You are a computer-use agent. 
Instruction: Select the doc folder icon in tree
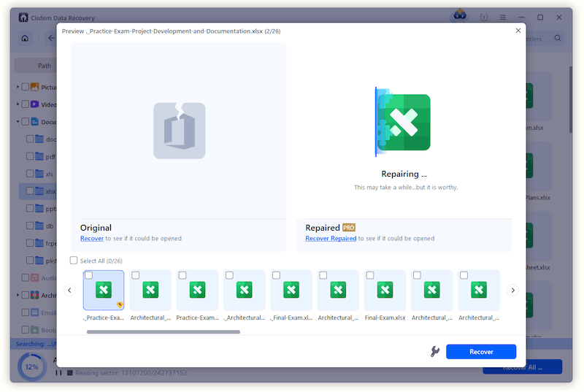39,139
